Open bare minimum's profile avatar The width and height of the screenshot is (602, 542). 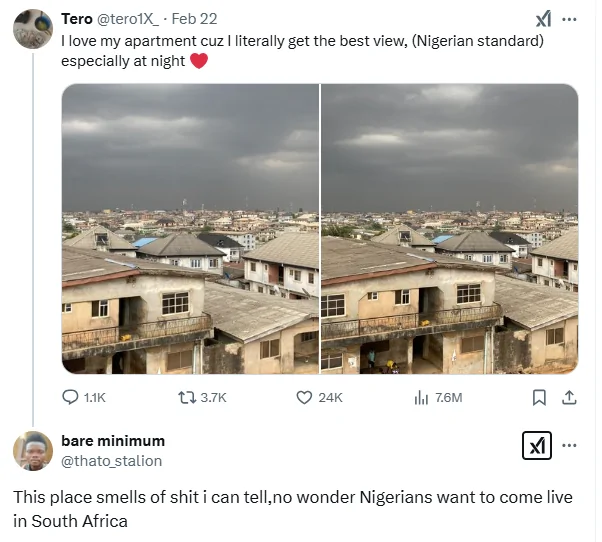point(33,451)
